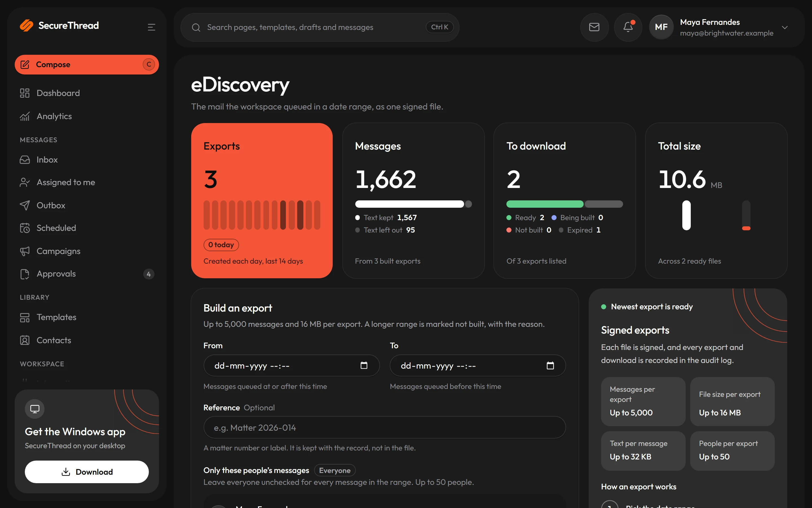
Task: Click the 'Up to 50' people per export value
Action: tap(714, 457)
